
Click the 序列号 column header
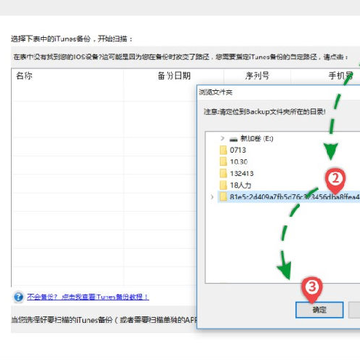coord(257,76)
